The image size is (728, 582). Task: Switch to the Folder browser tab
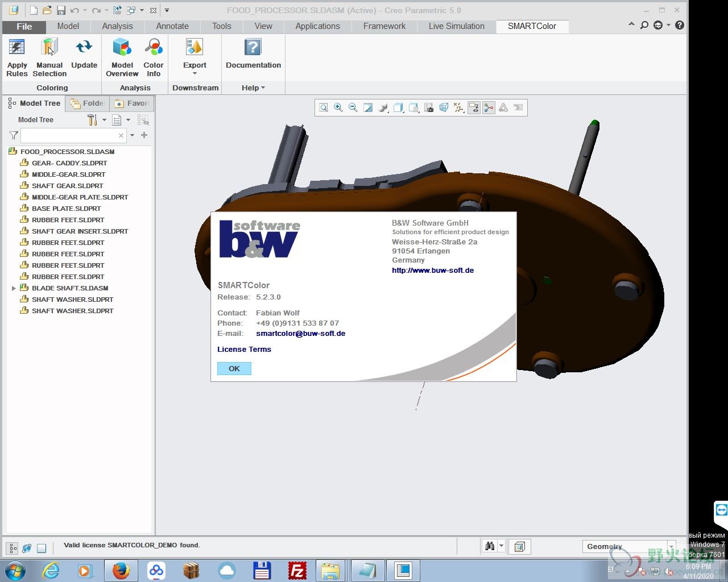pos(88,103)
